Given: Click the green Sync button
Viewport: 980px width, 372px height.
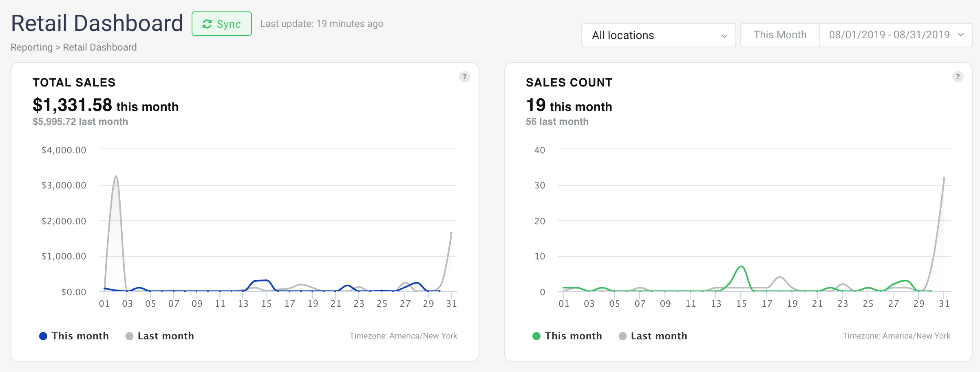Looking at the screenshot, I should [x=222, y=24].
